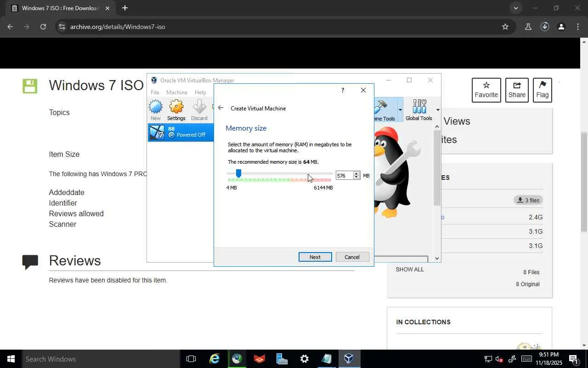Bookmark this page with the star icon
The height and width of the screenshot is (368, 588).
(505, 27)
